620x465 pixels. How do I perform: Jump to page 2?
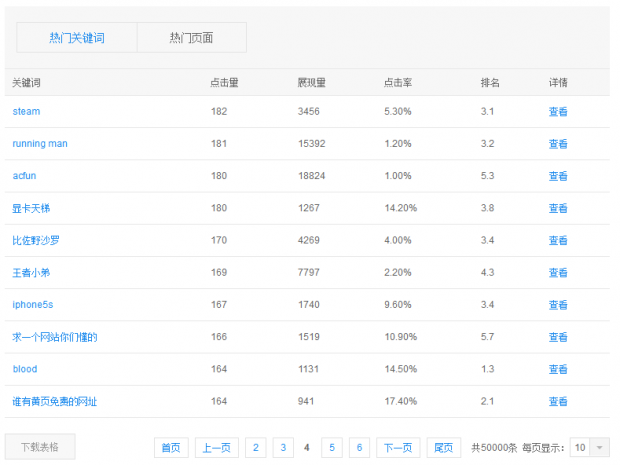point(256,448)
